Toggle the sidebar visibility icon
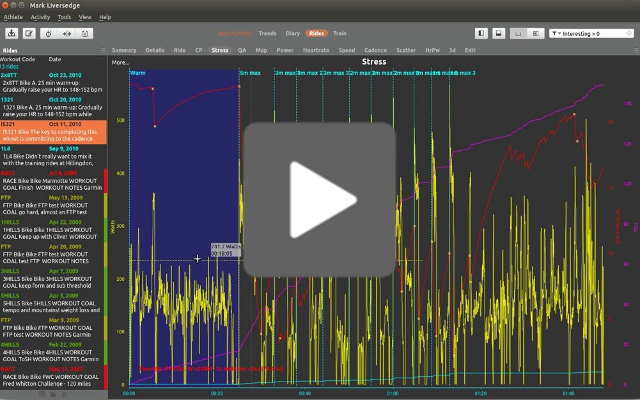Screen dimensions: 640x400 481,33
